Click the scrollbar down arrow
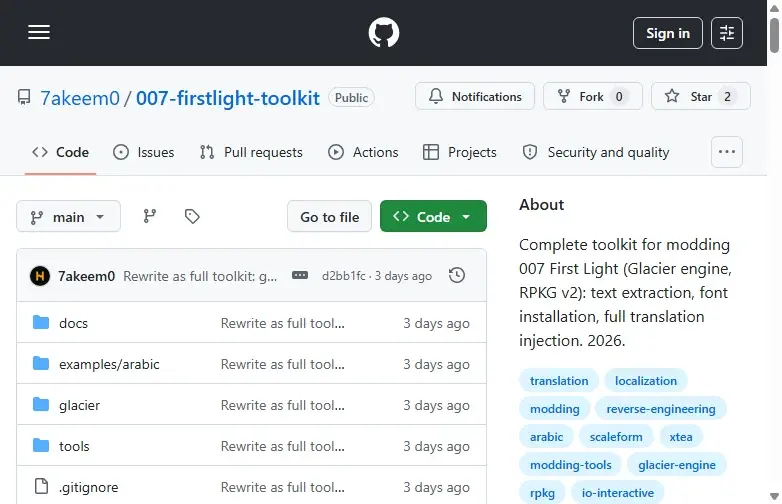782x504 pixels. [x=774, y=496]
